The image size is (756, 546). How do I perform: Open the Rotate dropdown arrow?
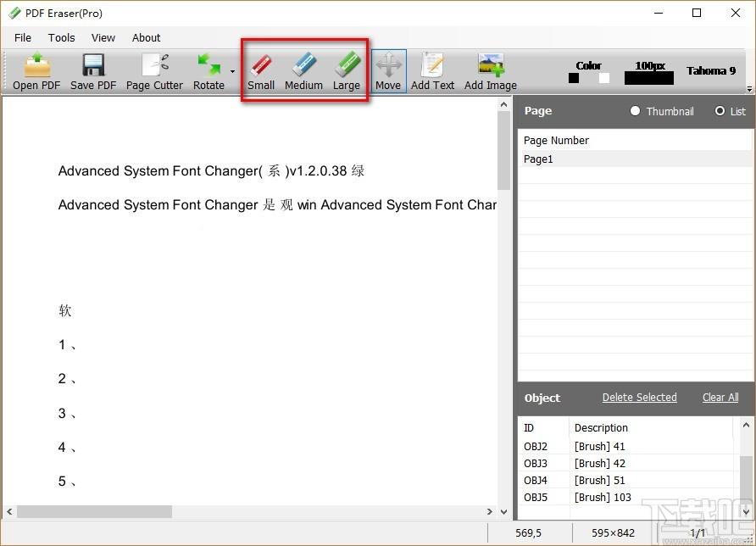(232, 72)
